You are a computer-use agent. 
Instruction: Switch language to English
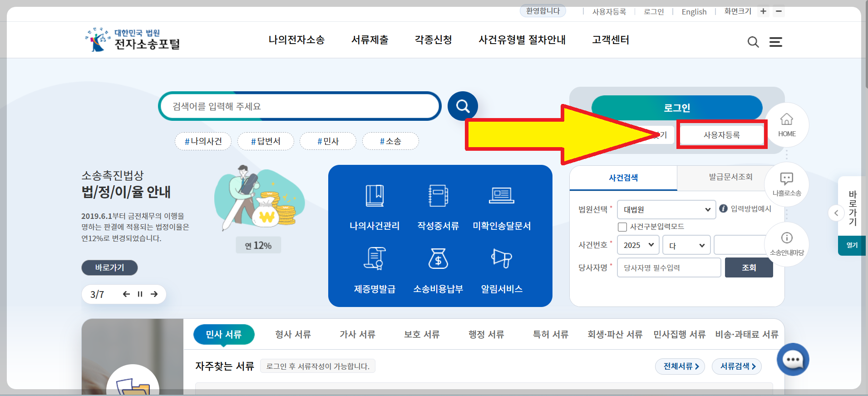pyautogui.click(x=694, y=12)
